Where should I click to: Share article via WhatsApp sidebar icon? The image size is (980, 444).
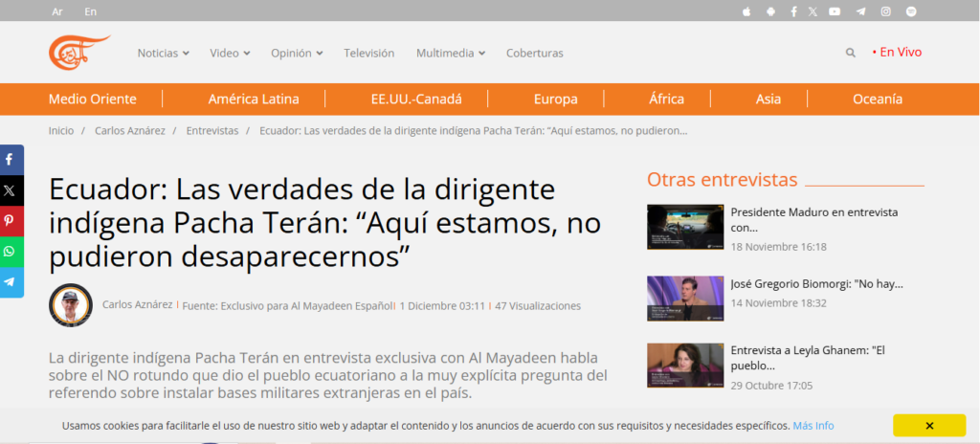[x=10, y=252]
